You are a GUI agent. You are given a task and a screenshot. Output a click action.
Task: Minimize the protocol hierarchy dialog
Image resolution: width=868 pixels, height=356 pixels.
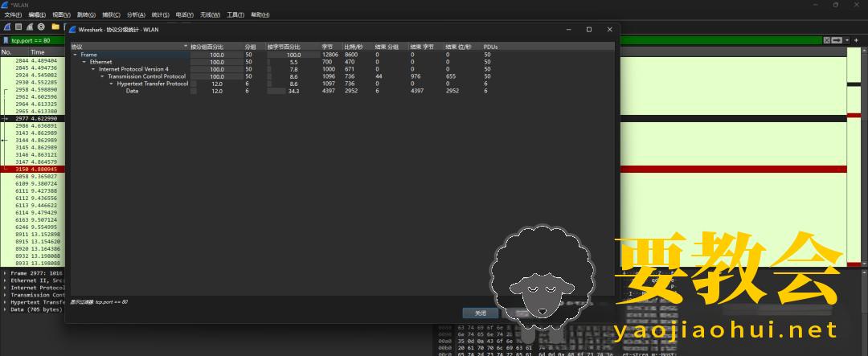point(568,30)
